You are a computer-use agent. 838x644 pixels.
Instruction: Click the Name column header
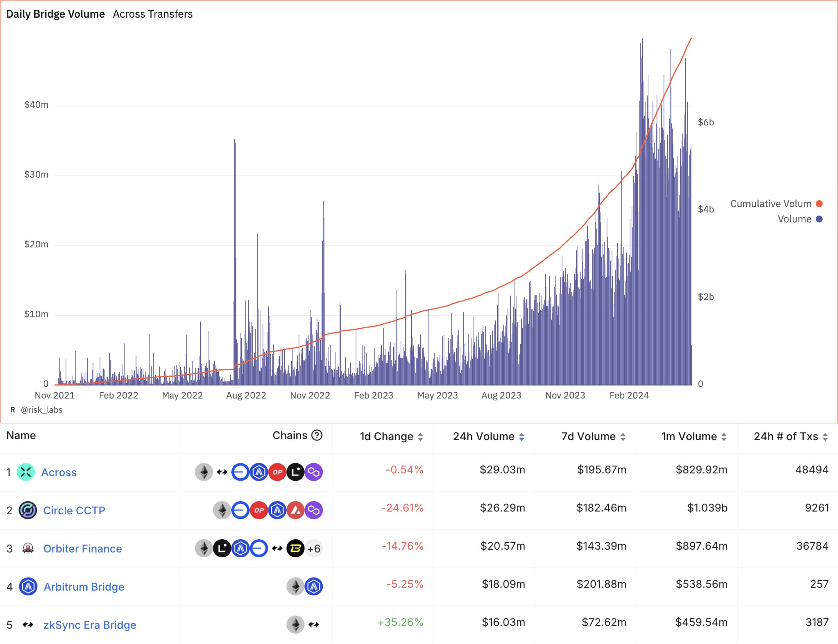pos(21,435)
